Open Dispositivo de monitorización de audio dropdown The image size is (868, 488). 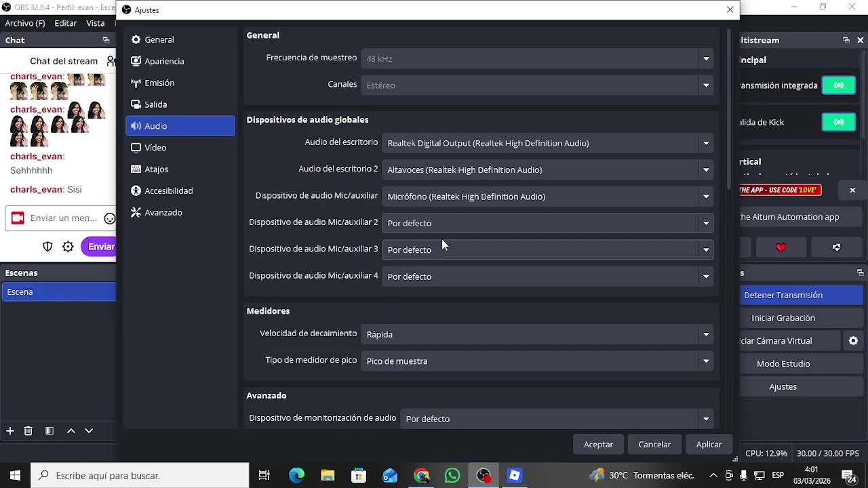click(x=557, y=419)
